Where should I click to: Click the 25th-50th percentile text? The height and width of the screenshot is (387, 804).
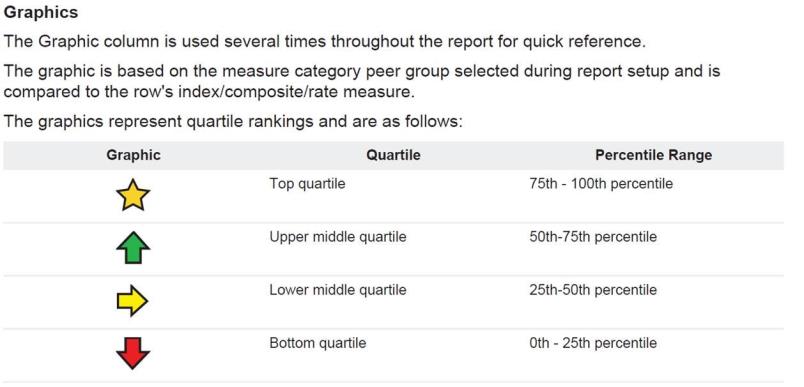(593, 290)
